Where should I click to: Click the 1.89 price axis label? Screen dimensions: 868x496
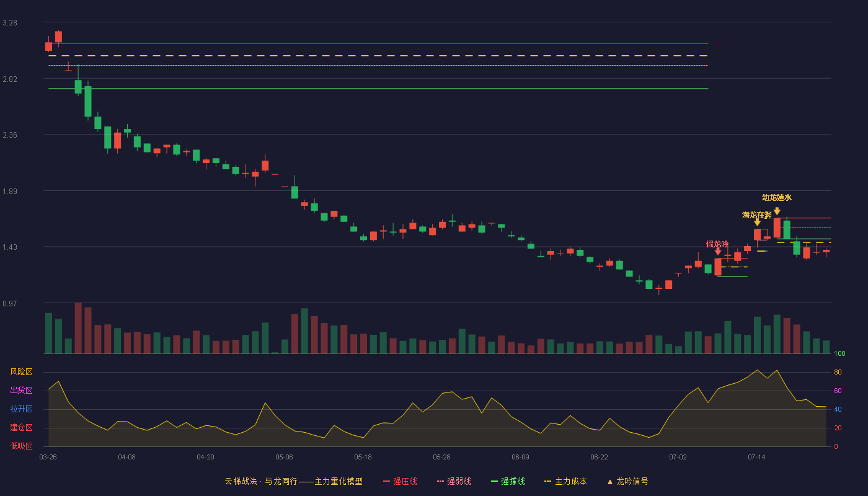[10, 192]
